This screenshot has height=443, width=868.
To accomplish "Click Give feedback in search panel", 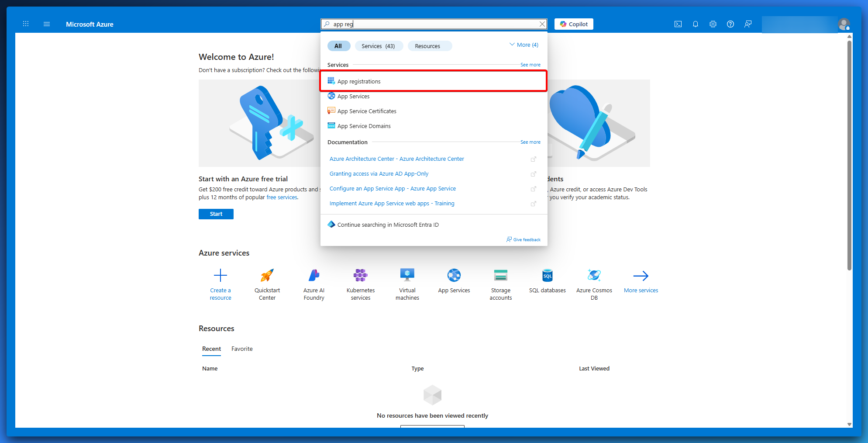I will coord(524,239).
